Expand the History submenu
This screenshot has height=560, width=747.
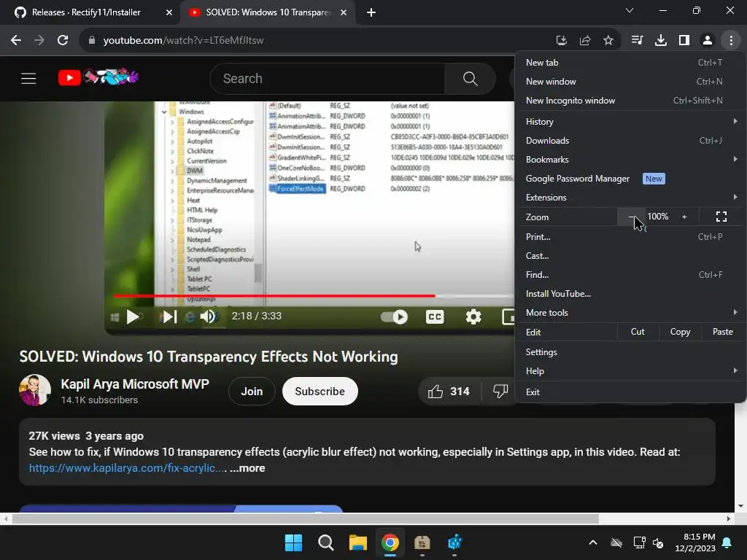[x=630, y=122]
